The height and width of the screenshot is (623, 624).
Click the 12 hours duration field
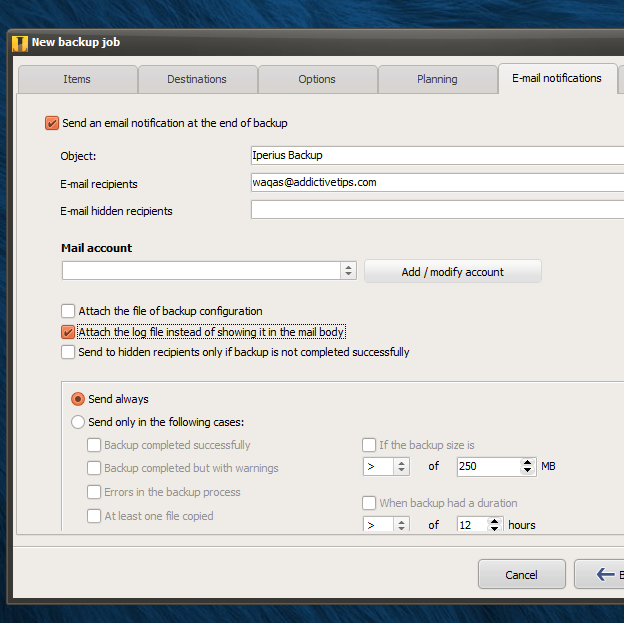pyautogui.click(x=472, y=525)
